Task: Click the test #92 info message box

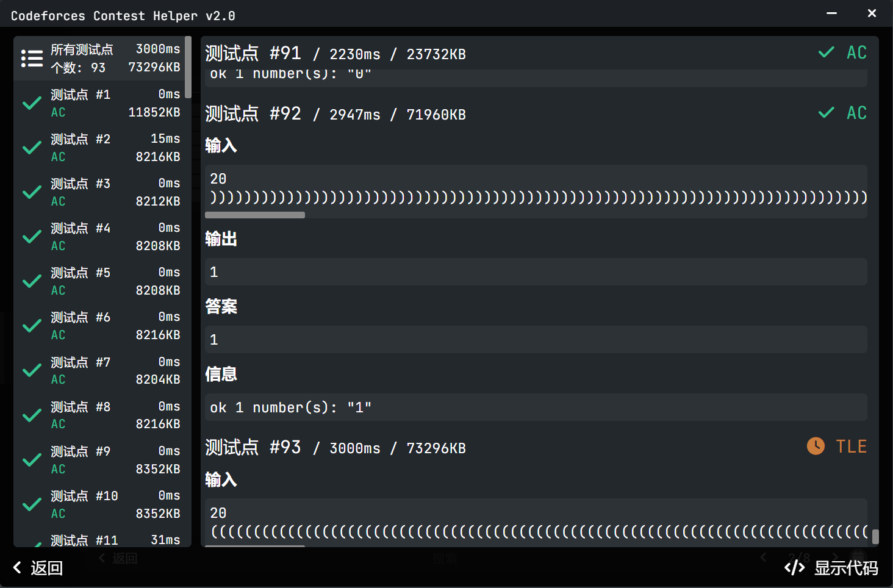Action: 536,407
